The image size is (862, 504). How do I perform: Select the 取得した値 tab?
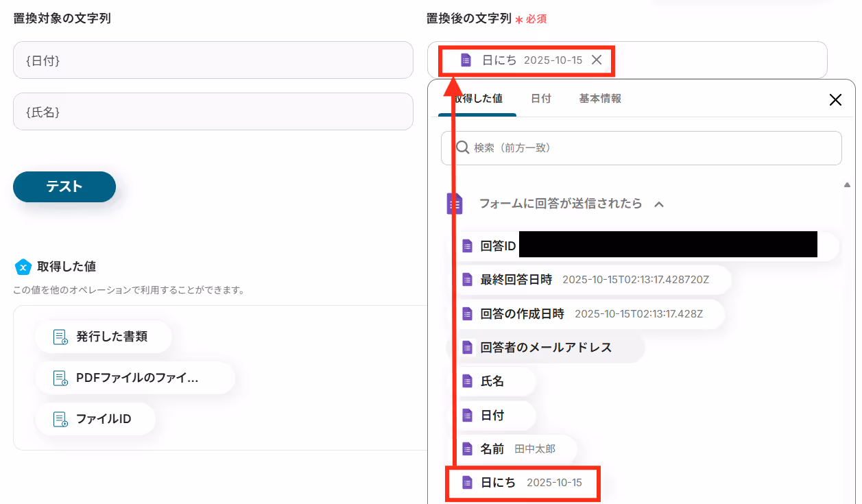[477, 99]
